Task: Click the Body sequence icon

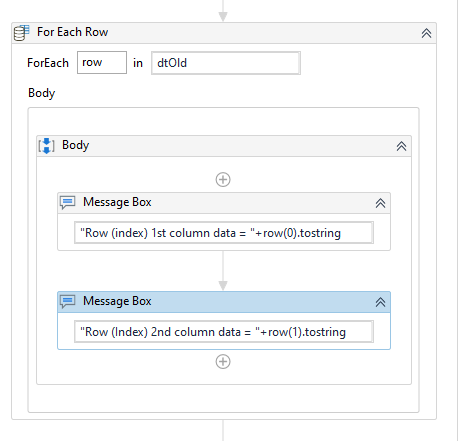Action: 46,146
